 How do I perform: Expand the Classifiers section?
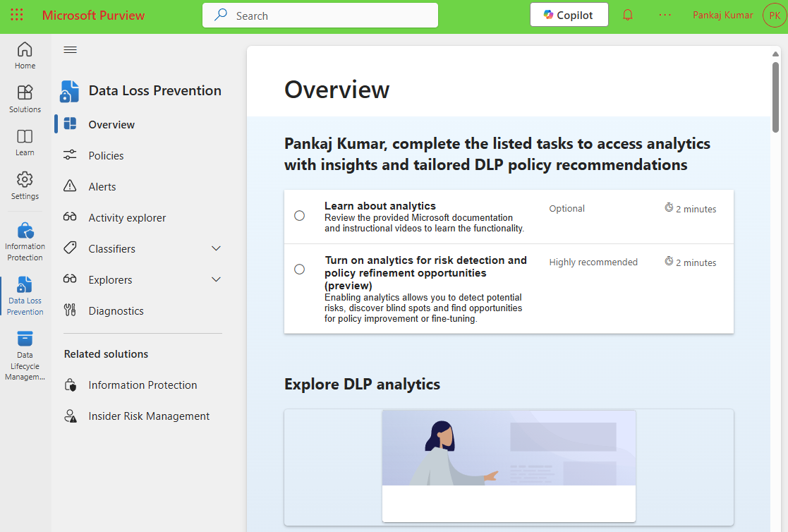pos(216,248)
